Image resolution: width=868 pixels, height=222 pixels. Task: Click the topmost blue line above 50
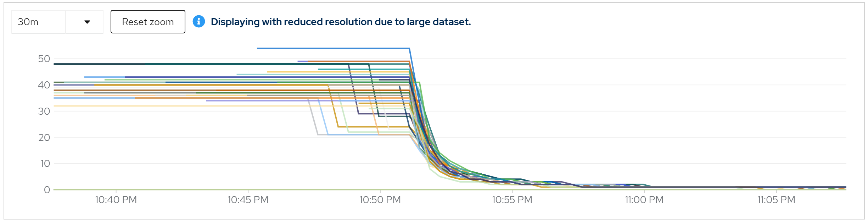(x=333, y=48)
